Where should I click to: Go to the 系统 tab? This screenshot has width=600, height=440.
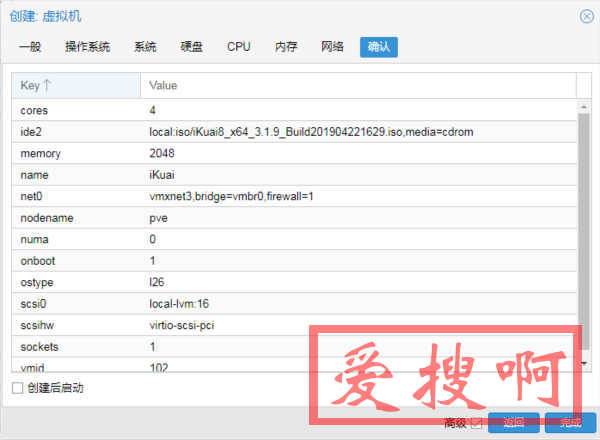[145, 47]
